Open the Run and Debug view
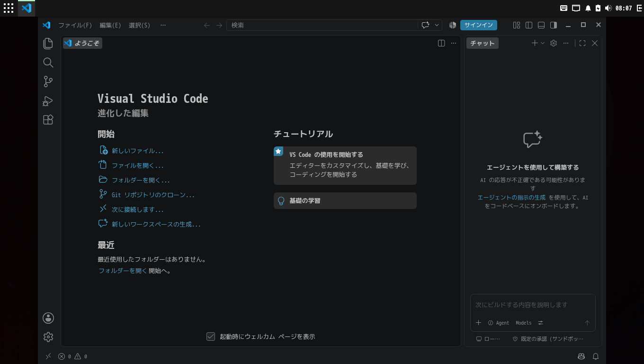Image resolution: width=644 pixels, height=364 pixels. click(48, 100)
